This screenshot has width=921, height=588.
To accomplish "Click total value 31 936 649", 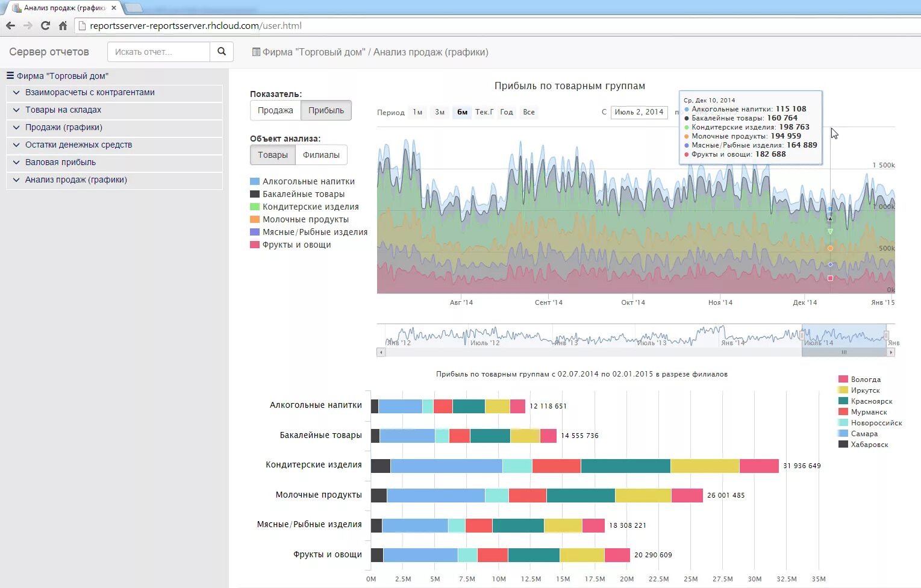I will click(x=802, y=466).
